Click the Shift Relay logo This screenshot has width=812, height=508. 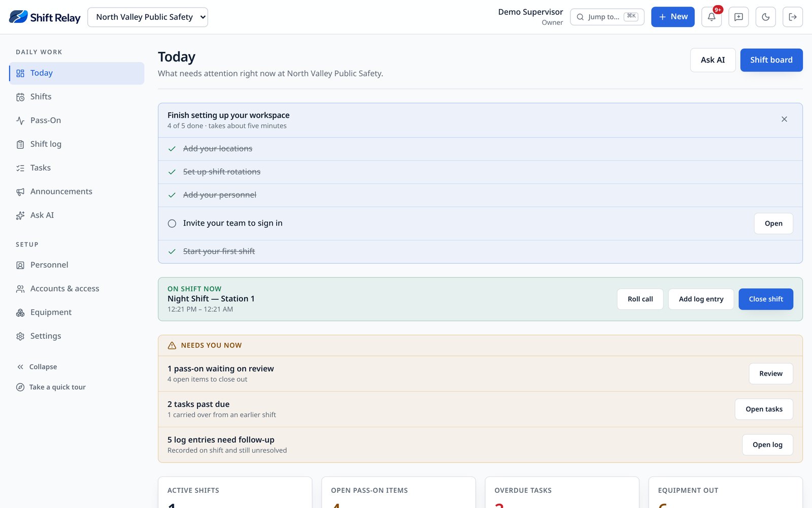pos(45,17)
